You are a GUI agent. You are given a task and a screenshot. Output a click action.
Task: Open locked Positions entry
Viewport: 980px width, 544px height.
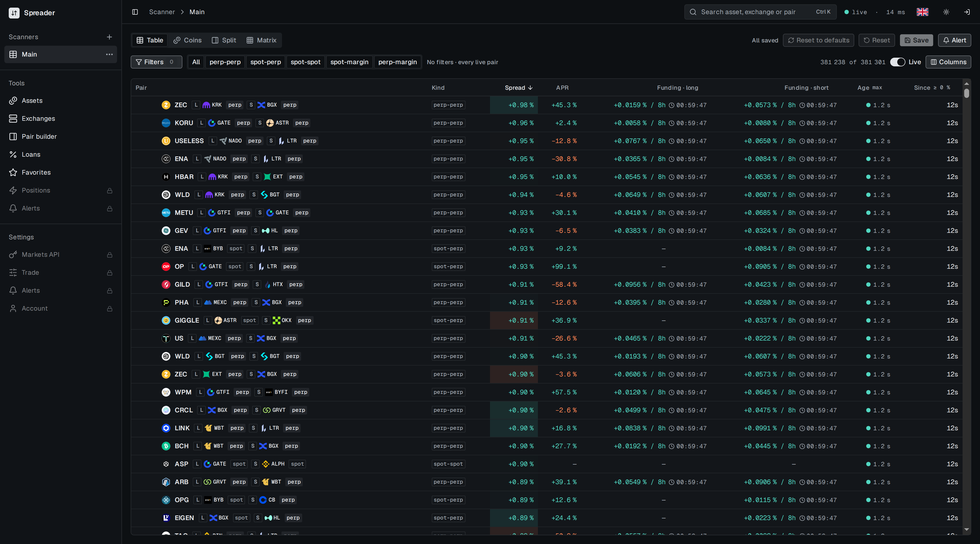tap(60, 190)
